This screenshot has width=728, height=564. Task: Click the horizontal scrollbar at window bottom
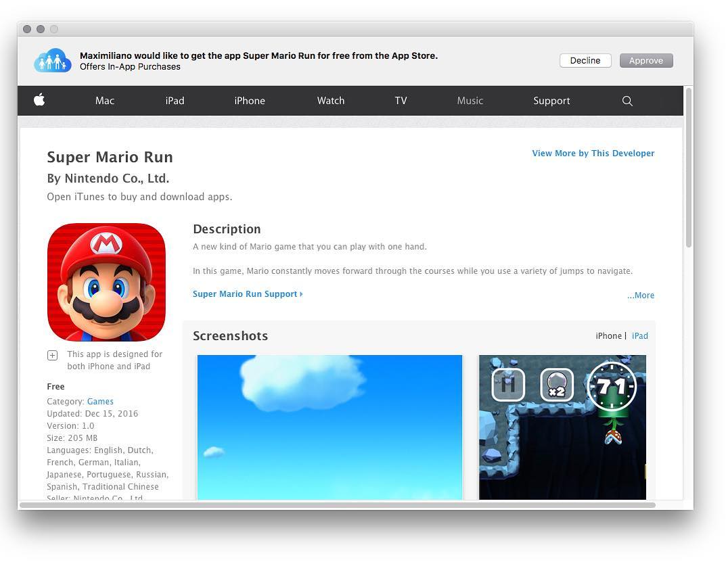pos(338,505)
